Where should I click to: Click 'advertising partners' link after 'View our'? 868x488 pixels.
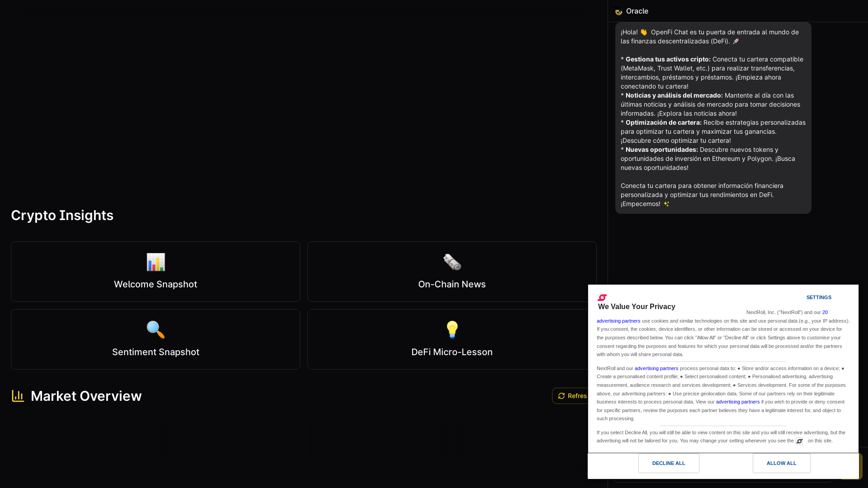point(737,402)
